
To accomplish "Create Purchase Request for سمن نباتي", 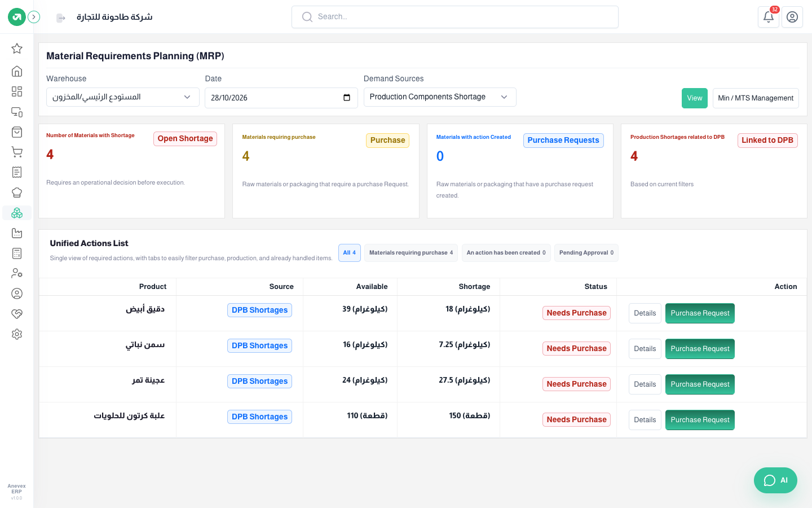I will pyautogui.click(x=700, y=349).
